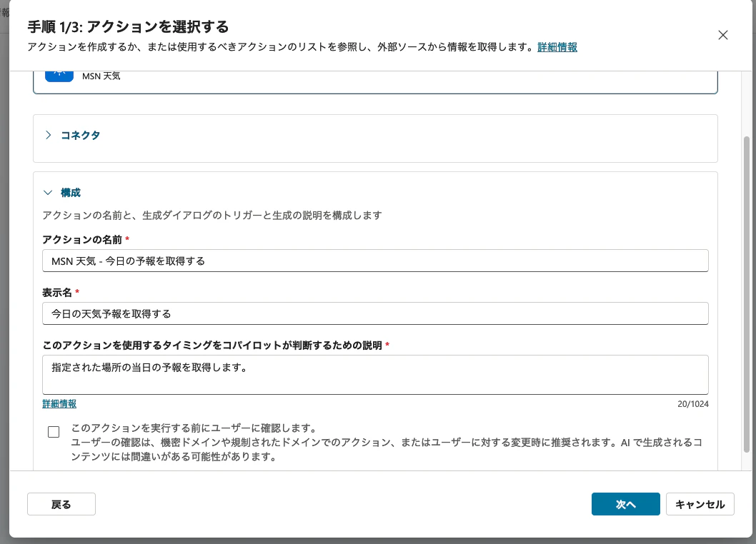Image resolution: width=756 pixels, height=544 pixels.
Task: Click the コネクタ section heading
Action: pos(81,136)
